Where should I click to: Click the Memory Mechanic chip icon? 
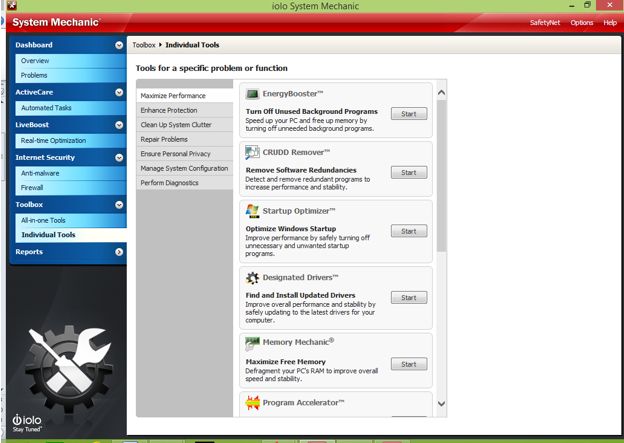click(x=252, y=343)
